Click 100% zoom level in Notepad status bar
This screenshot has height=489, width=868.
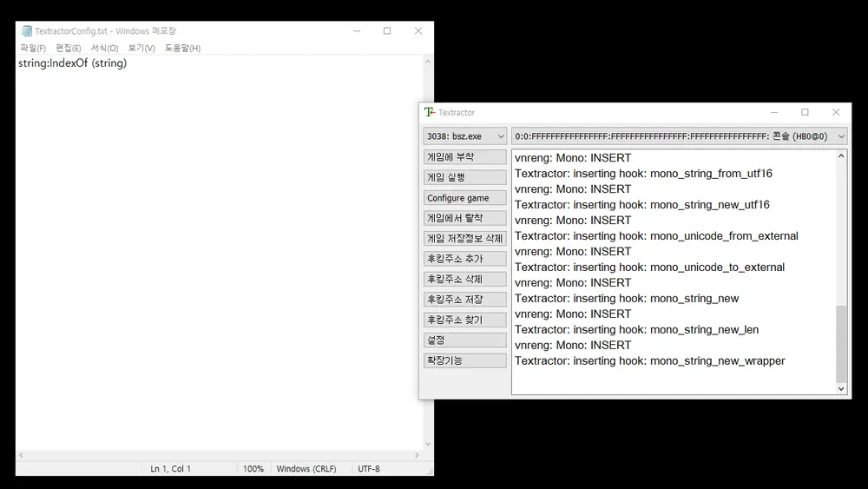point(253,468)
